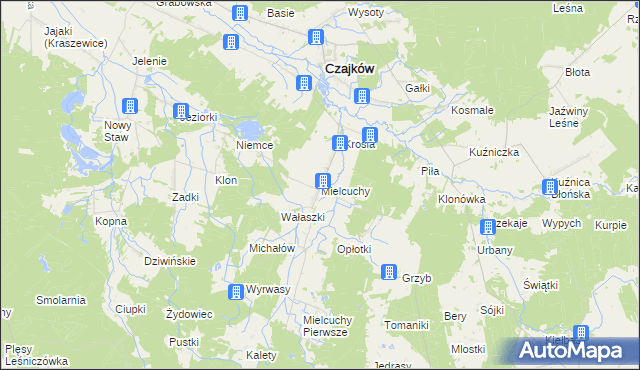Click the building icon left of Krosia label
Image resolution: width=640 pixels, height=370 pixels.
340,143
